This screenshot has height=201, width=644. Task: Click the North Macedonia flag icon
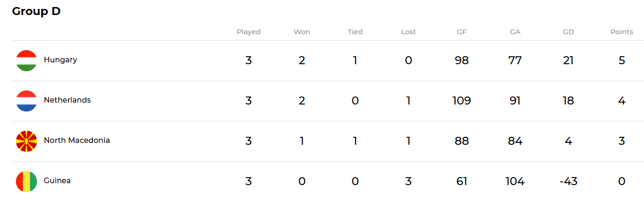click(x=26, y=141)
